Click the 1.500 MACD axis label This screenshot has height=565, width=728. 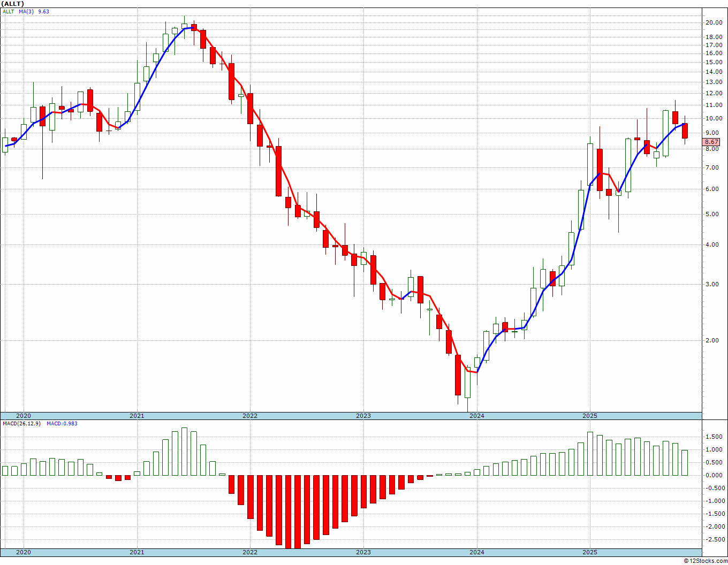715,437
